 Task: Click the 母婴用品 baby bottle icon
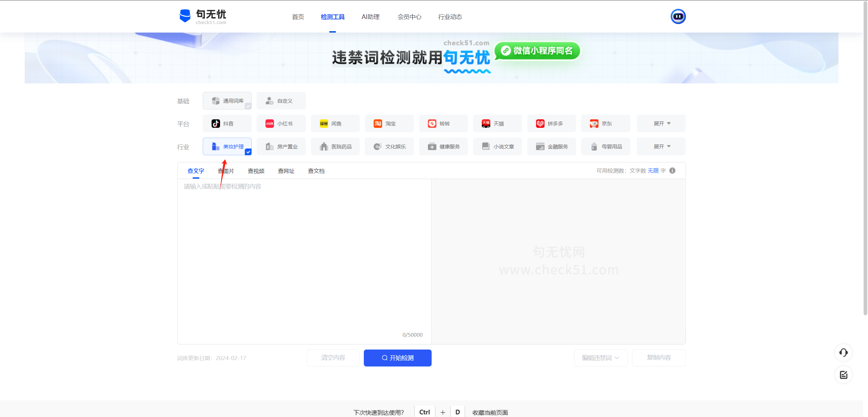[x=594, y=146]
